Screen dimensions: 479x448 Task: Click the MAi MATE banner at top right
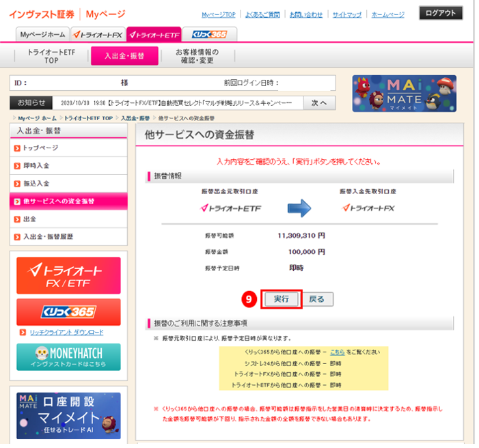(x=404, y=94)
